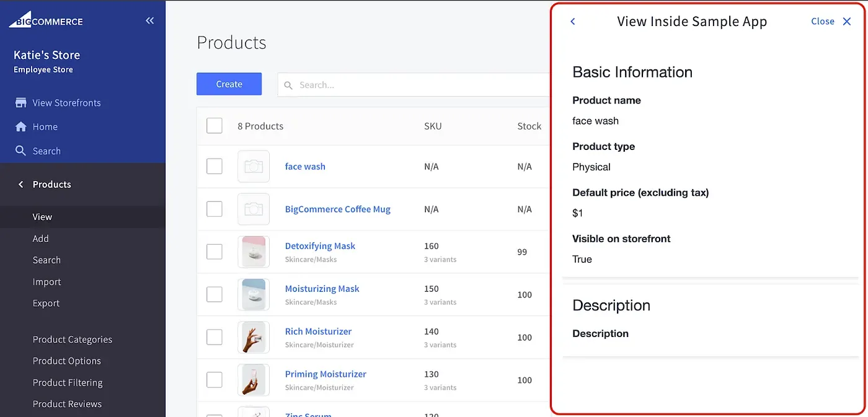Select Search under Products menu
Viewport: 868px width, 417px height.
tap(46, 260)
